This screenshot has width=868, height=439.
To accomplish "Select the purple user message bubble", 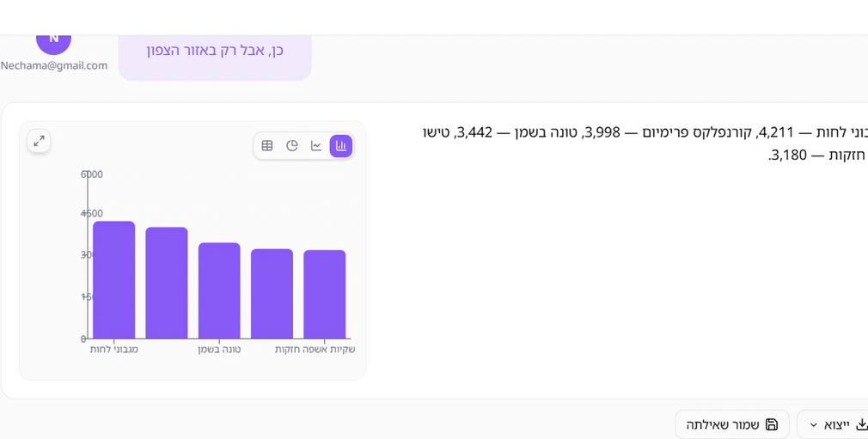I will click(x=215, y=51).
